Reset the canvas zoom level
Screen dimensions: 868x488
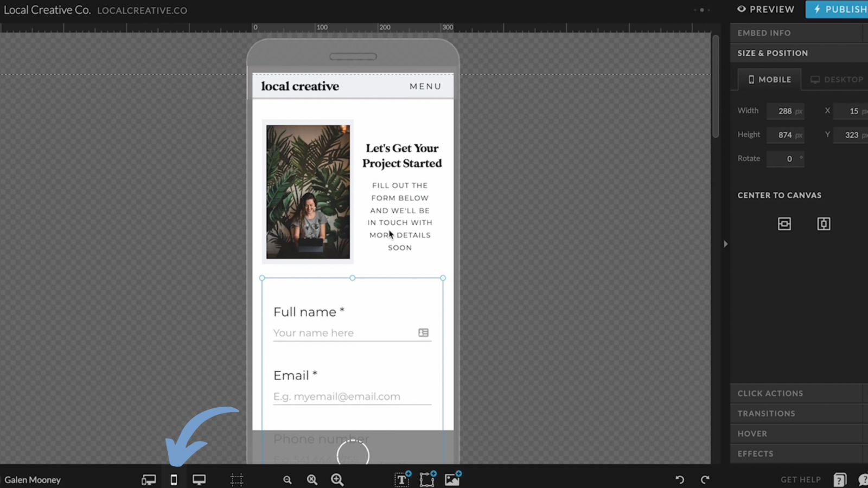pyautogui.click(x=312, y=479)
